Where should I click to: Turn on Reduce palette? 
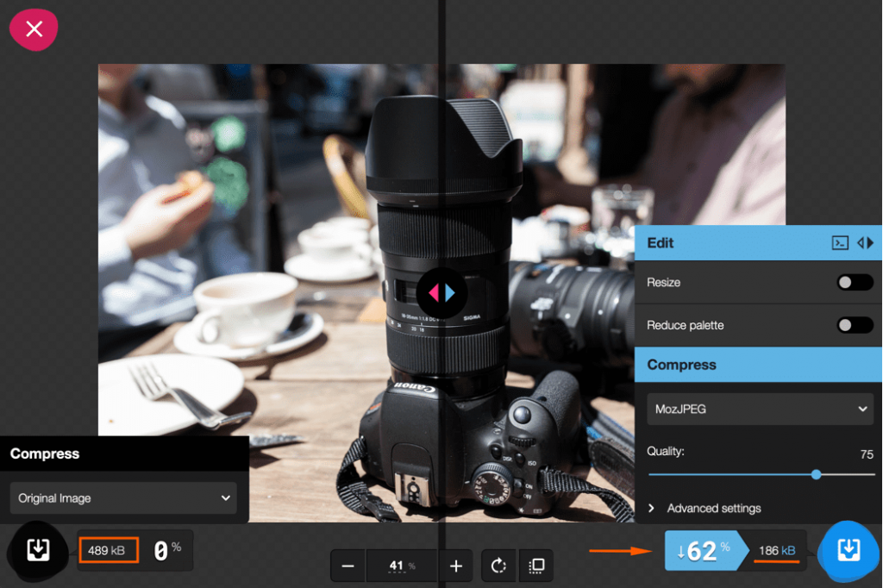pyautogui.click(x=855, y=325)
